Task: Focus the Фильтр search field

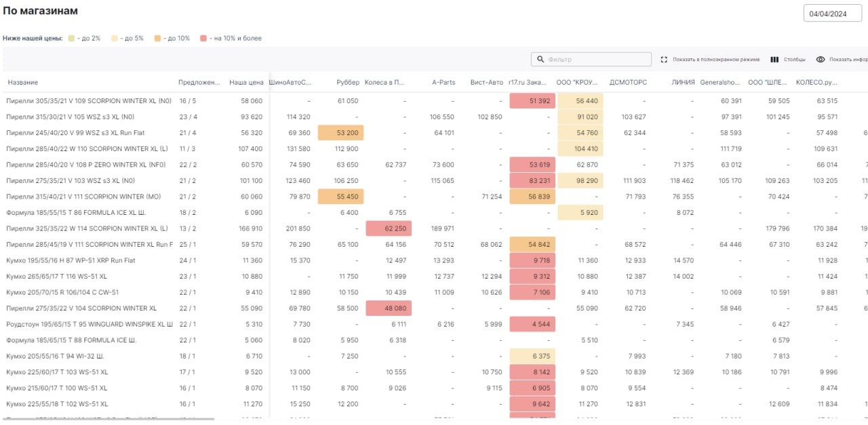Action: click(590, 60)
